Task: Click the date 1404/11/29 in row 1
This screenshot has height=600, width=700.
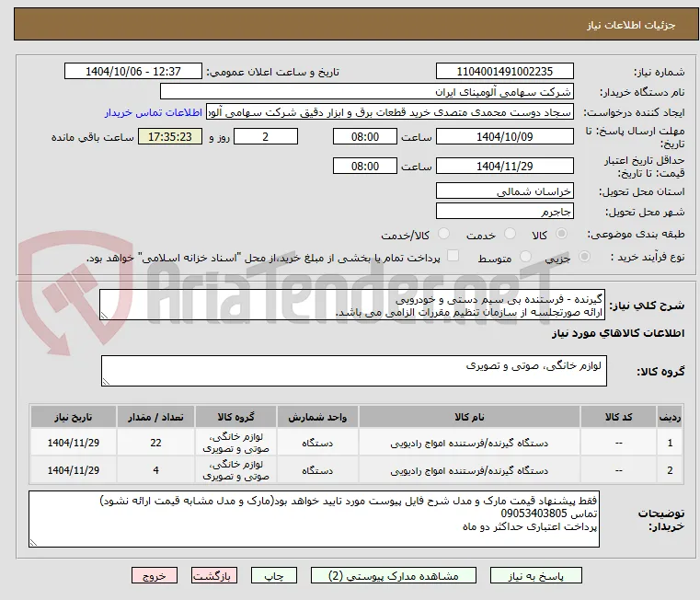Action: [74, 443]
